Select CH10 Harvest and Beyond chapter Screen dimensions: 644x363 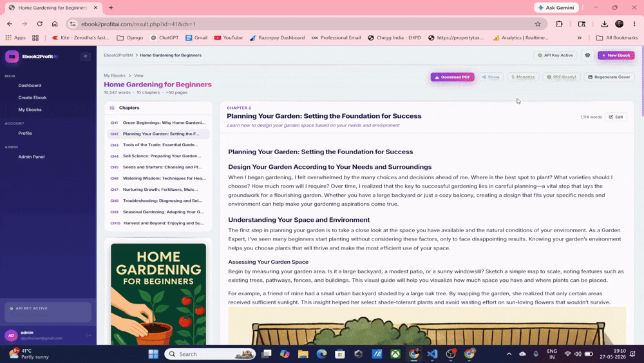(158, 223)
